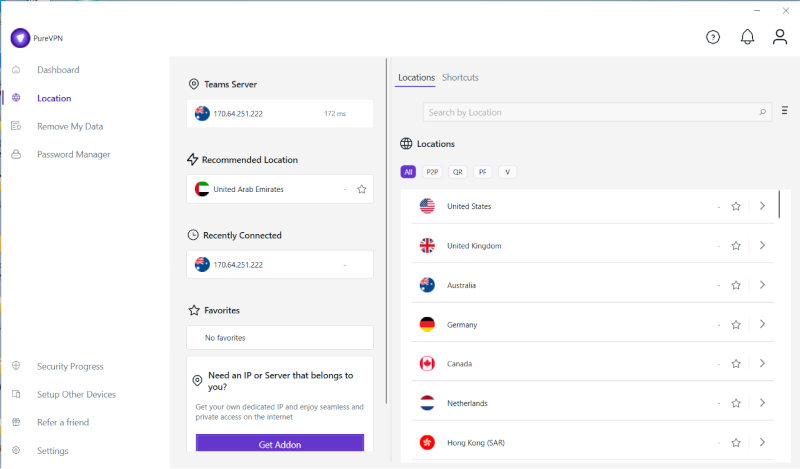Select the PF filter chip
The image size is (800, 469).
coord(482,172)
